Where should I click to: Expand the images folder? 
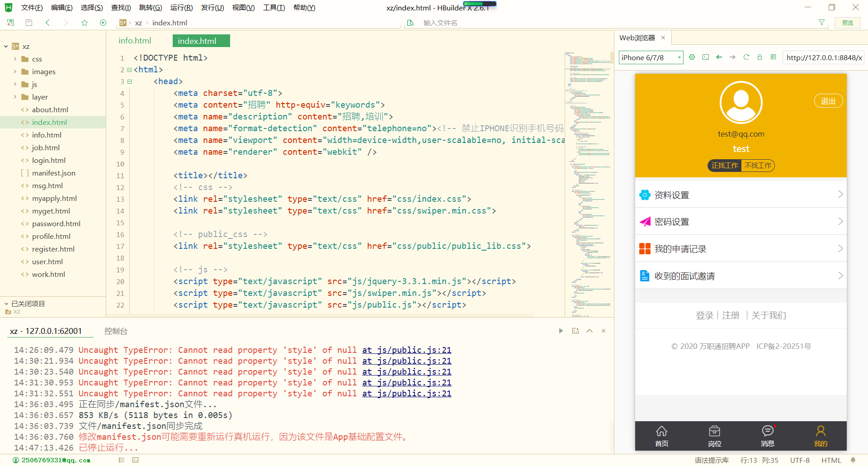(x=15, y=71)
